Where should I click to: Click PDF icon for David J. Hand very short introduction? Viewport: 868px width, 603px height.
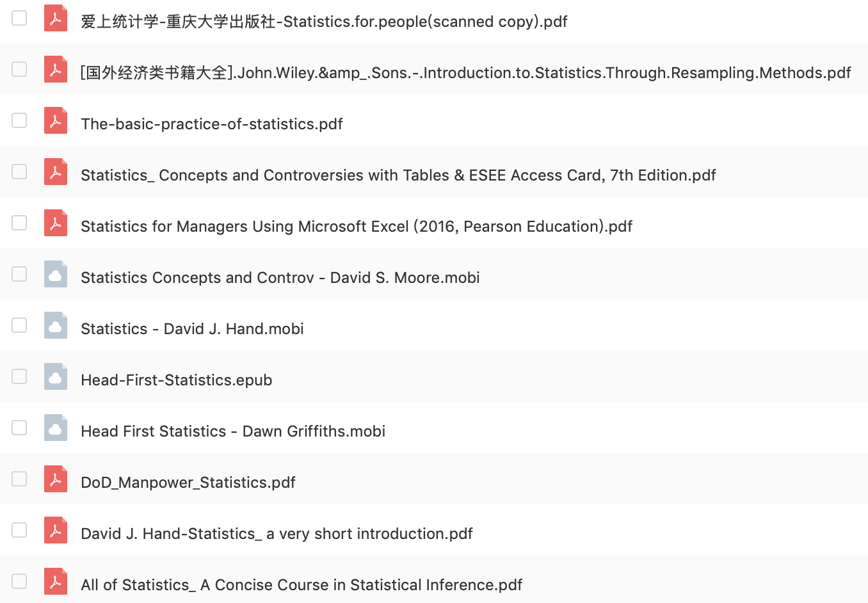[56, 530]
